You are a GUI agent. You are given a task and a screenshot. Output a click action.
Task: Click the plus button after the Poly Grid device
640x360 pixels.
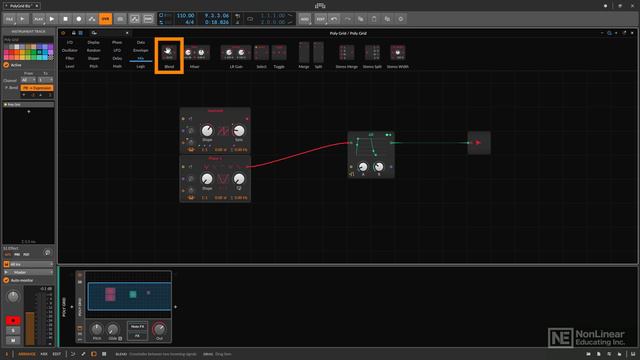pos(176,307)
